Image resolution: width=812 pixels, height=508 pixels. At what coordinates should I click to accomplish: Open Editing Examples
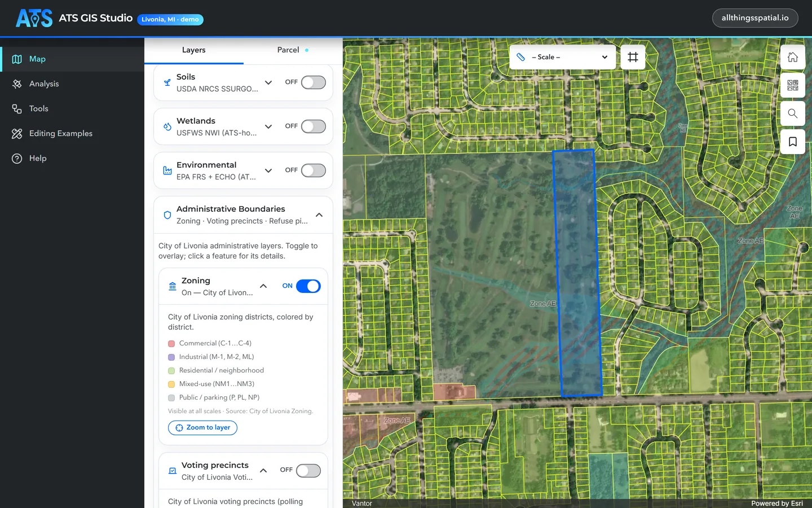(x=72, y=134)
